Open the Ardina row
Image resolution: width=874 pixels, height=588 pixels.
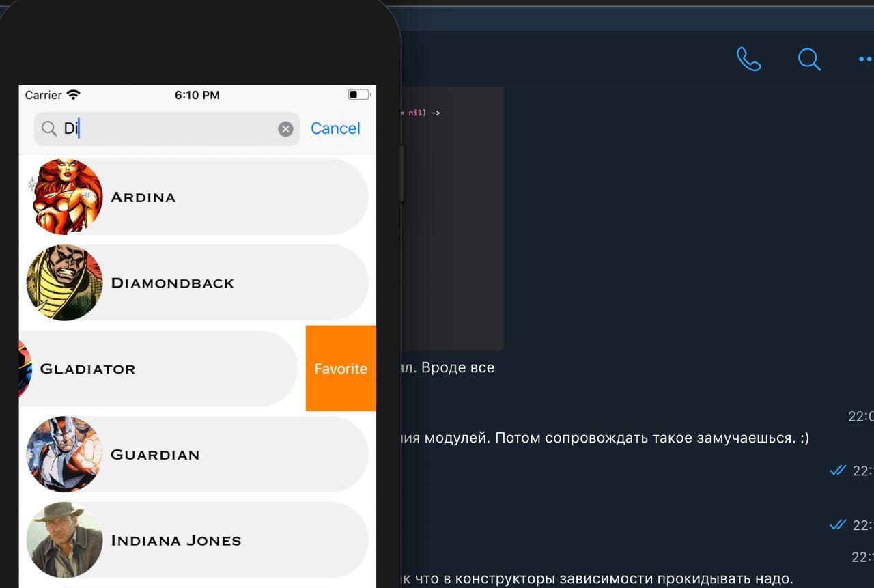click(x=197, y=197)
